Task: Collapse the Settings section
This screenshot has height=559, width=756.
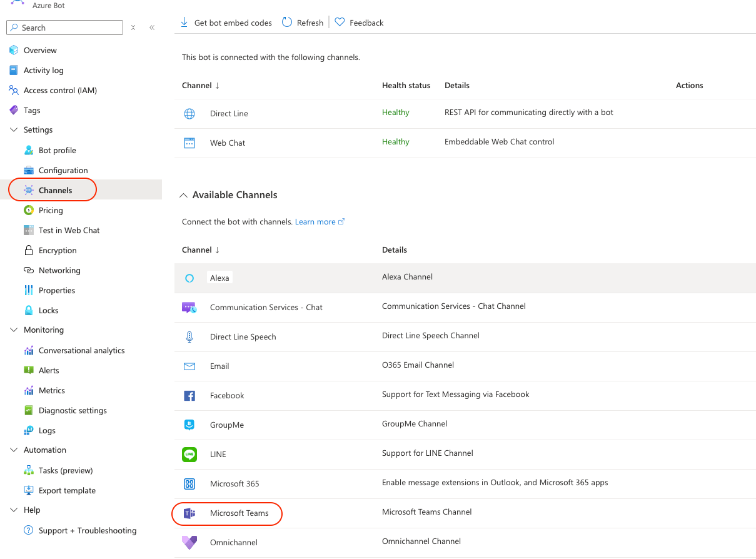Action: tap(14, 130)
